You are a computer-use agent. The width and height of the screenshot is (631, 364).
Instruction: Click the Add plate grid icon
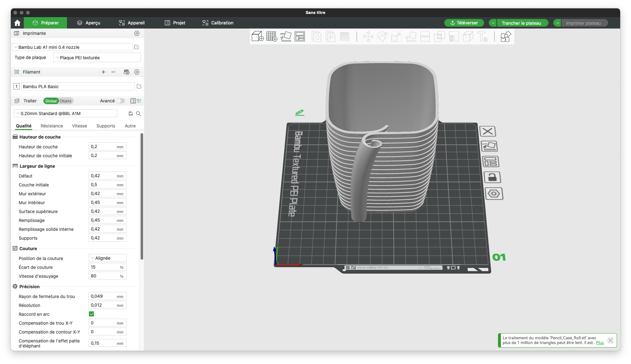(272, 36)
